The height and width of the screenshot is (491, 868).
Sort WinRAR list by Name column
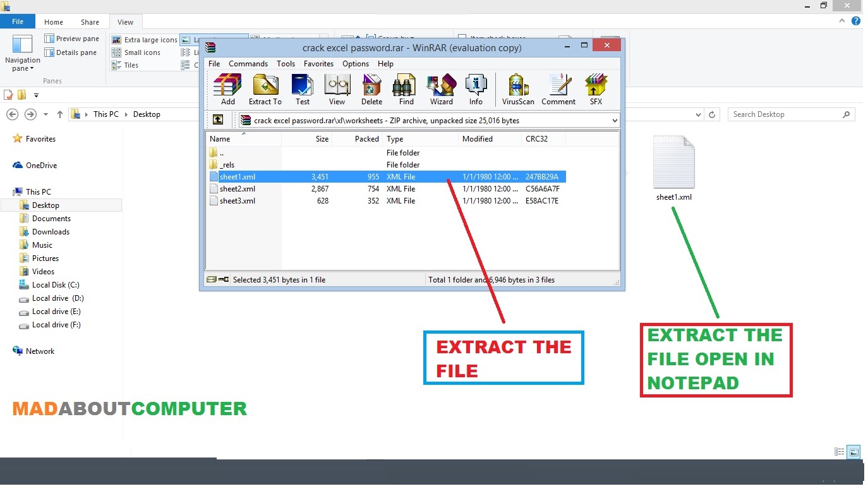click(243, 139)
